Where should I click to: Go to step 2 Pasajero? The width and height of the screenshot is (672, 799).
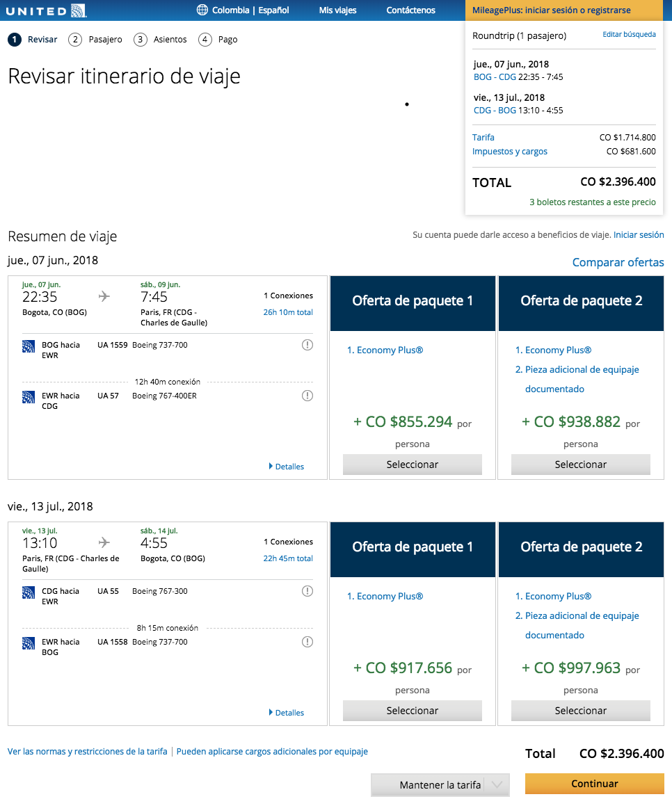[x=96, y=40]
